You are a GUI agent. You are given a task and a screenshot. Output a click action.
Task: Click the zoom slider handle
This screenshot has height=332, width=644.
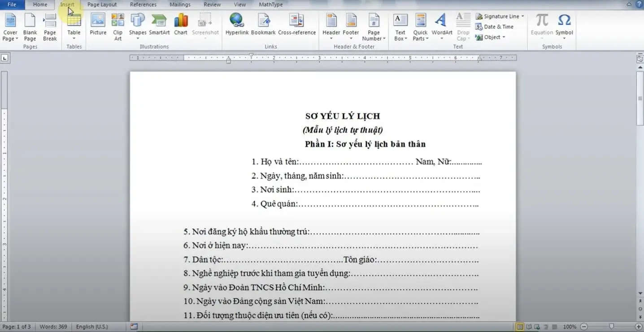point(611,327)
